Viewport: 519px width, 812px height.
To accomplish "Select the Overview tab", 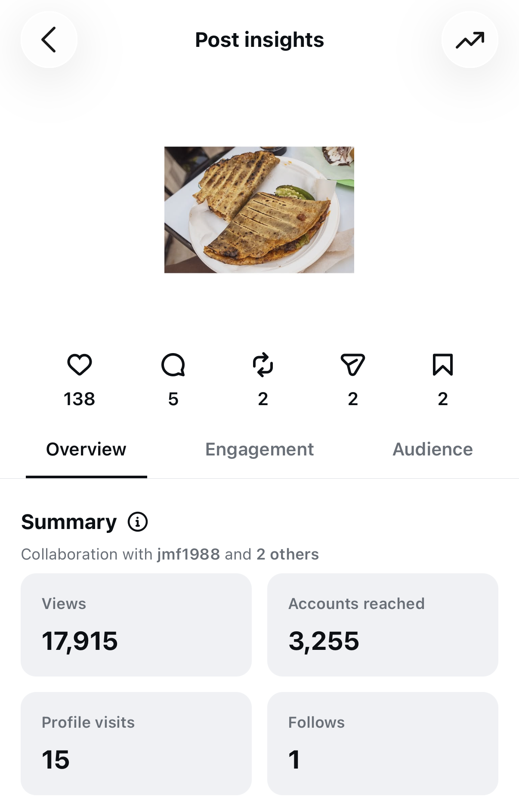I will coord(86,449).
